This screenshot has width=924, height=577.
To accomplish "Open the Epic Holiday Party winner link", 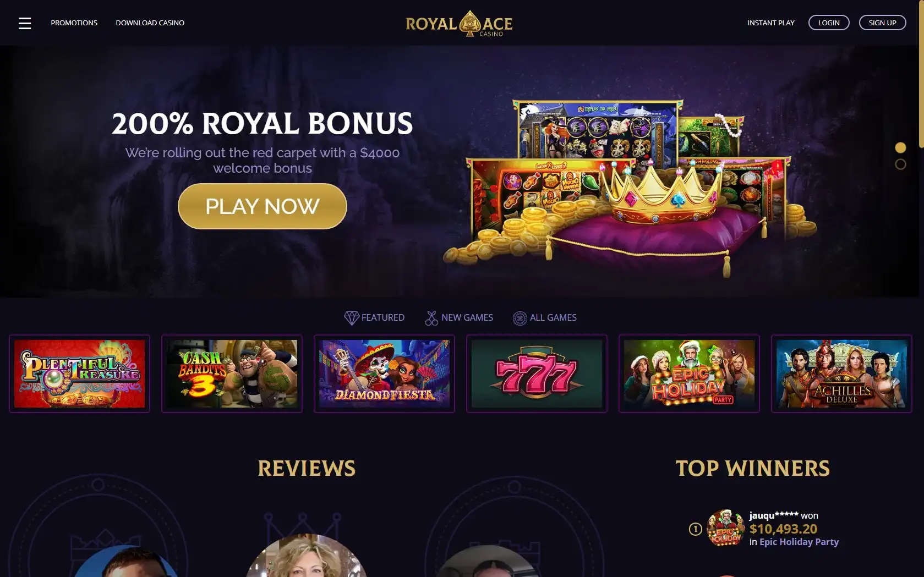I will (799, 542).
